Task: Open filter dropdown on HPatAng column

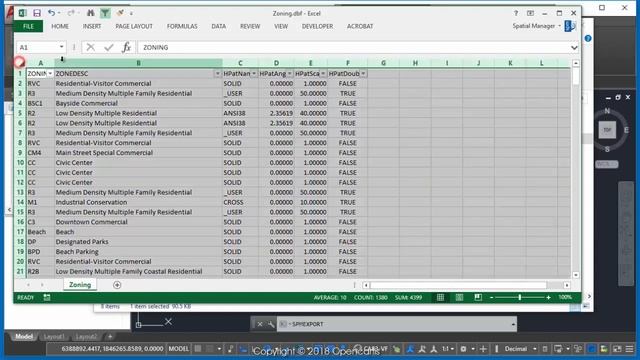Action: 289,73
